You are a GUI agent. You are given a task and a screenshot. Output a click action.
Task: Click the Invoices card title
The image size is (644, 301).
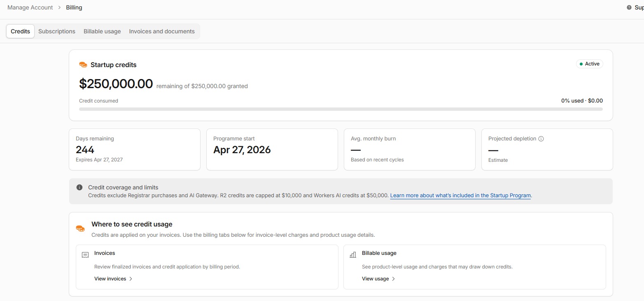click(105, 253)
